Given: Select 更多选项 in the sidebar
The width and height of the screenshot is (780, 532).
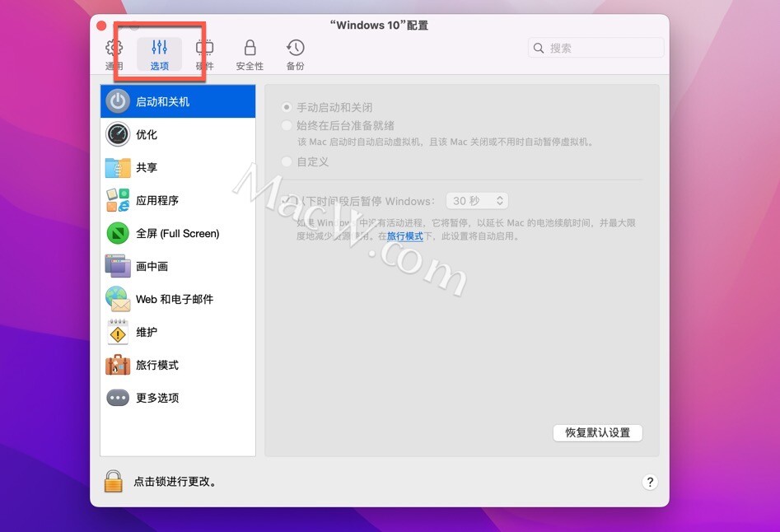Looking at the screenshot, I should pos(178,398).
